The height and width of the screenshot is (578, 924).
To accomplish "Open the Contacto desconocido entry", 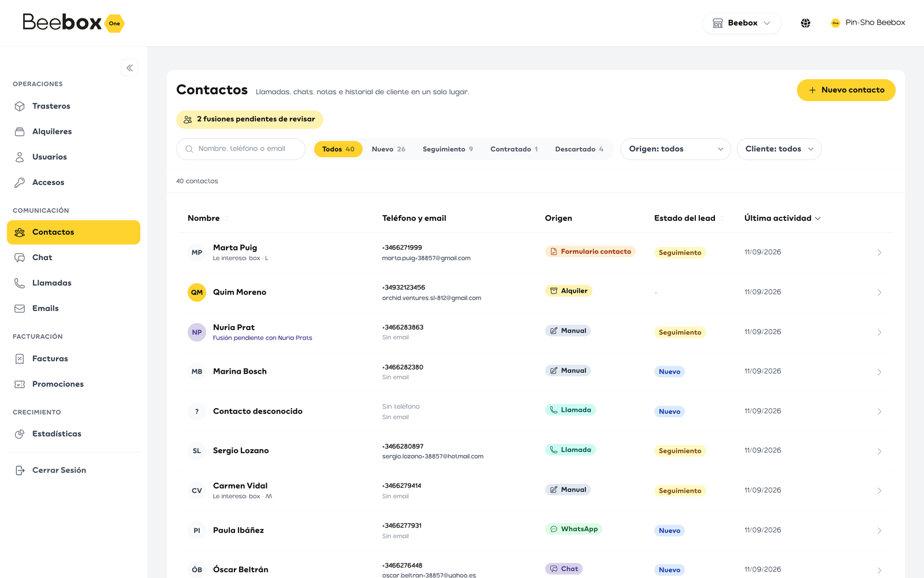I will 258,412.
